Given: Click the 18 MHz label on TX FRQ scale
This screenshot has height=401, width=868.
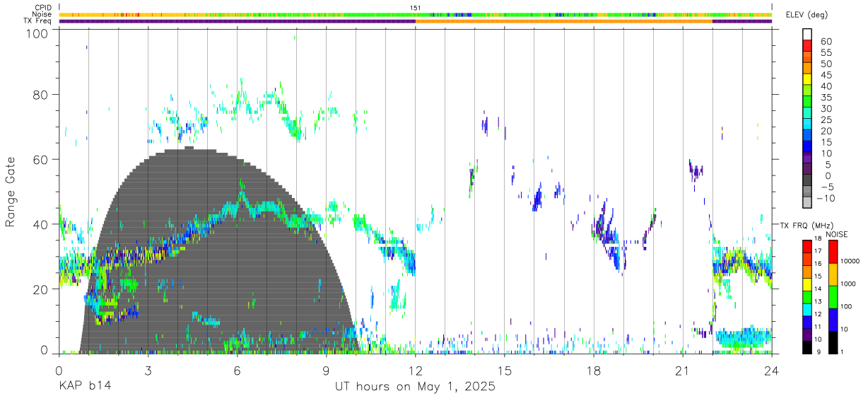Looking at the screenshot, I should 818,238.
